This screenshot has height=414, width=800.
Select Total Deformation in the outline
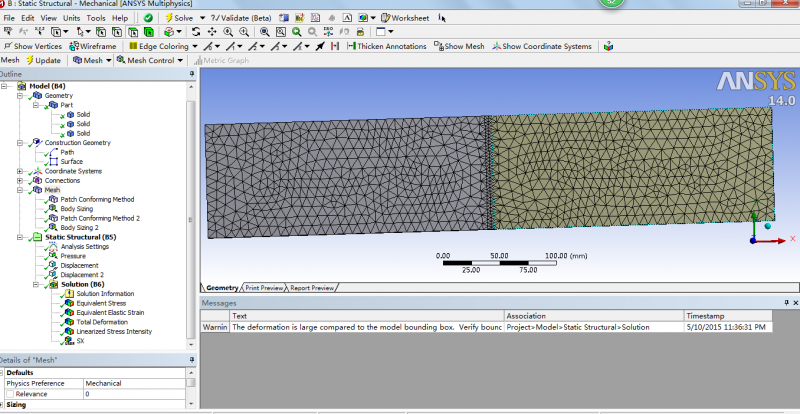[103, 322]
